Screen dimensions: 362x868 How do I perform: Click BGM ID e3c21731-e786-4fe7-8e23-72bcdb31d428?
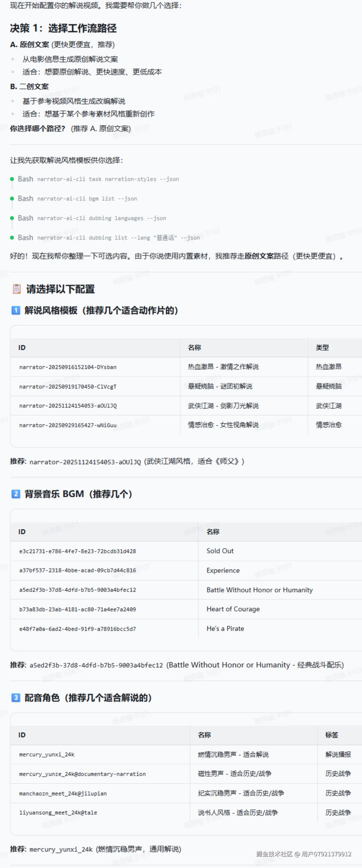[77, 551]
